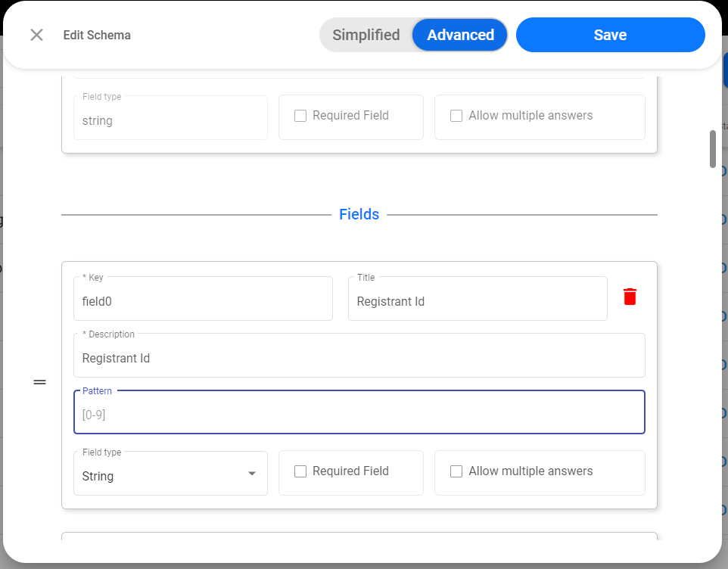This screenshot has width=728, height=569.
Task: Check Allow multiple answers in upper section
Action: click(x=456, y=116)
